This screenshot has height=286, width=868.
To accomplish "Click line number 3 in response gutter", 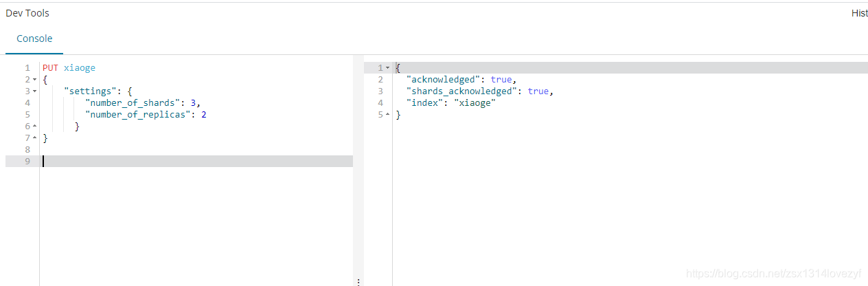I will [x=380, y=91].
